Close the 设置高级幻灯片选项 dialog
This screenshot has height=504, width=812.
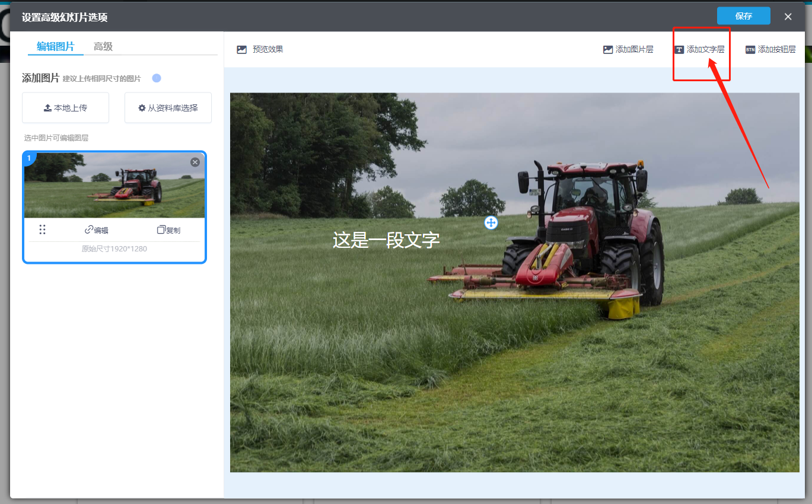tap(788, 17)
